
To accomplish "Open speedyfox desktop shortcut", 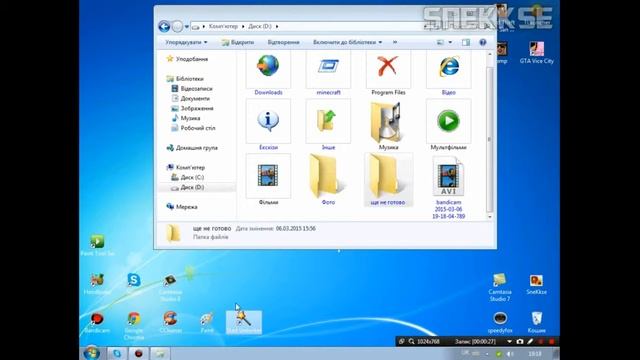I will tap(500, 322).
